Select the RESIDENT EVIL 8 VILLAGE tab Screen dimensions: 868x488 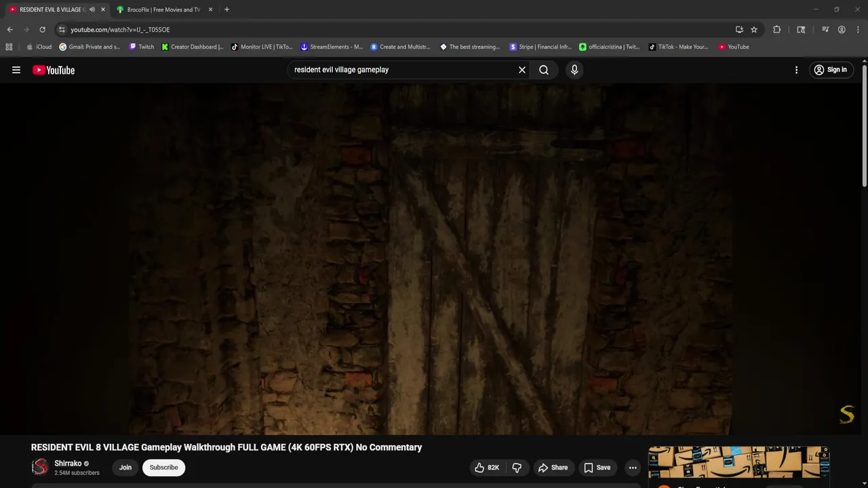tap(51, 9)
